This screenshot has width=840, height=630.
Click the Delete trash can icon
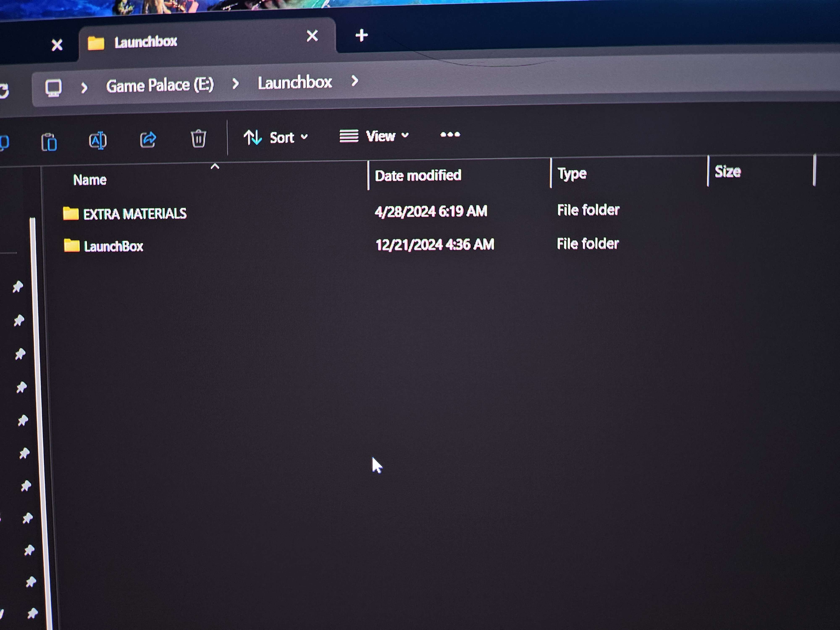coord(198,138)
